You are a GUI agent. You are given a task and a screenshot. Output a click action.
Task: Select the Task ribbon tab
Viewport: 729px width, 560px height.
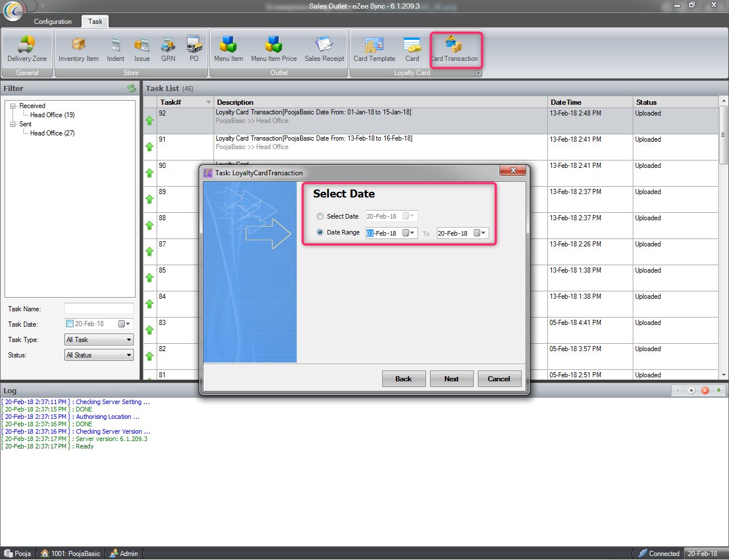(x=95, y=22)
